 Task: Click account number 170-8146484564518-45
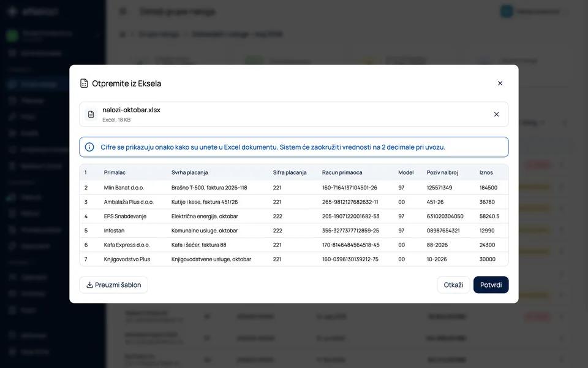[350, 245]
